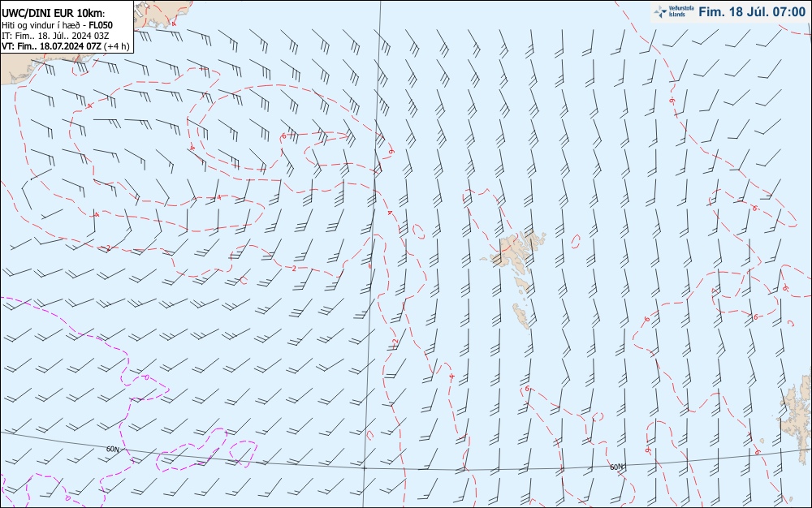The width and height of the screenshot is (812, 508).
Task: Select the 'Fim. 18 Júl. 07:00' timestamp
Action: point(752,12)
